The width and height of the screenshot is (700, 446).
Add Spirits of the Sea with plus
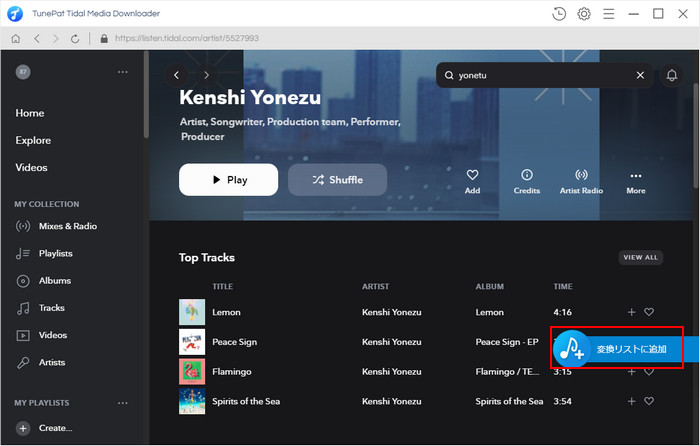[x=631, y=401]
